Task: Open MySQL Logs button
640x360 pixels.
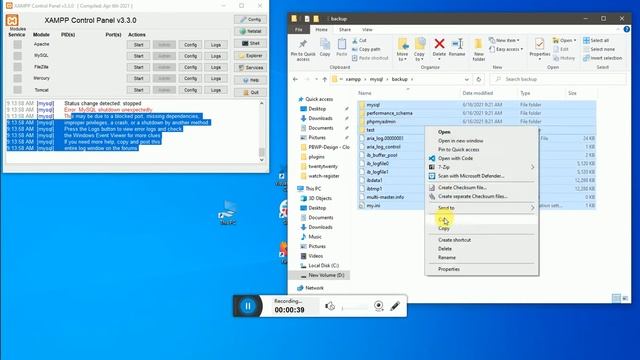Action: click(x=216, y=56)
